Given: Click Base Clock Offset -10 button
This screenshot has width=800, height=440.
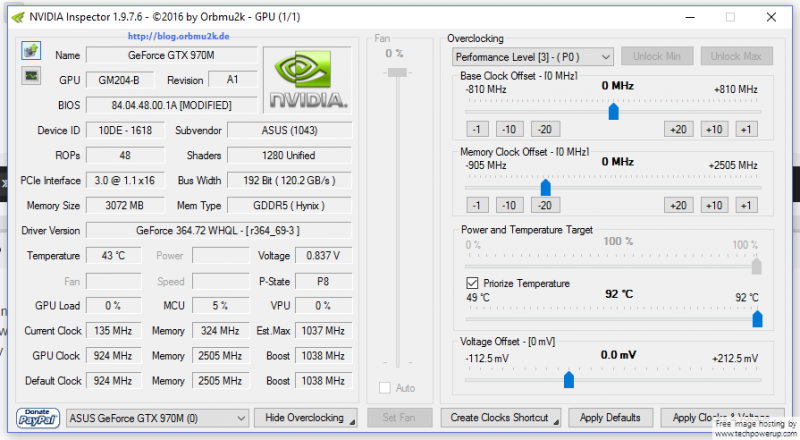Looking at the screenshot, I should point(509,129).
